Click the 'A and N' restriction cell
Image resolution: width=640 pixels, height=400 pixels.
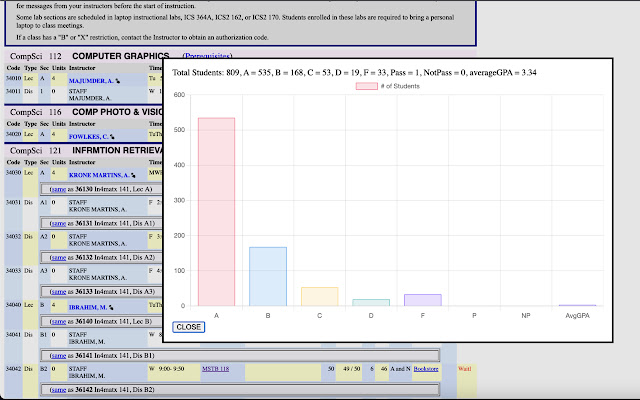tap(400, 369)
